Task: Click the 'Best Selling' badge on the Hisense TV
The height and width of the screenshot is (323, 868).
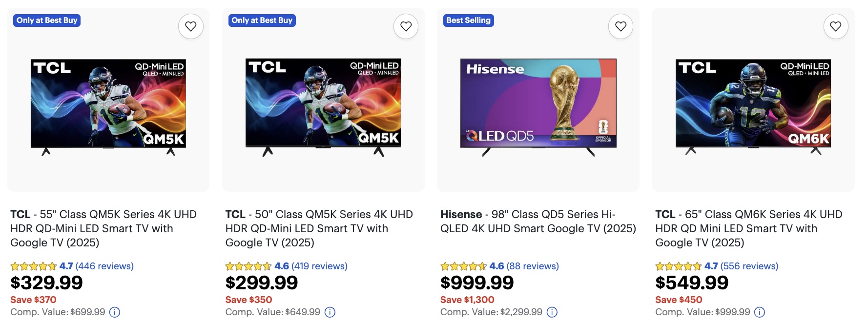Action: 469,20
